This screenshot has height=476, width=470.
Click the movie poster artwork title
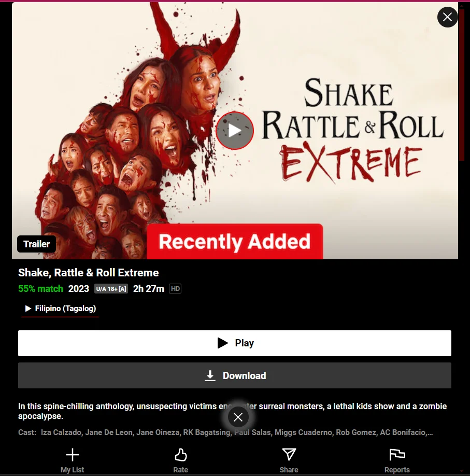click(x=352, y=130)
